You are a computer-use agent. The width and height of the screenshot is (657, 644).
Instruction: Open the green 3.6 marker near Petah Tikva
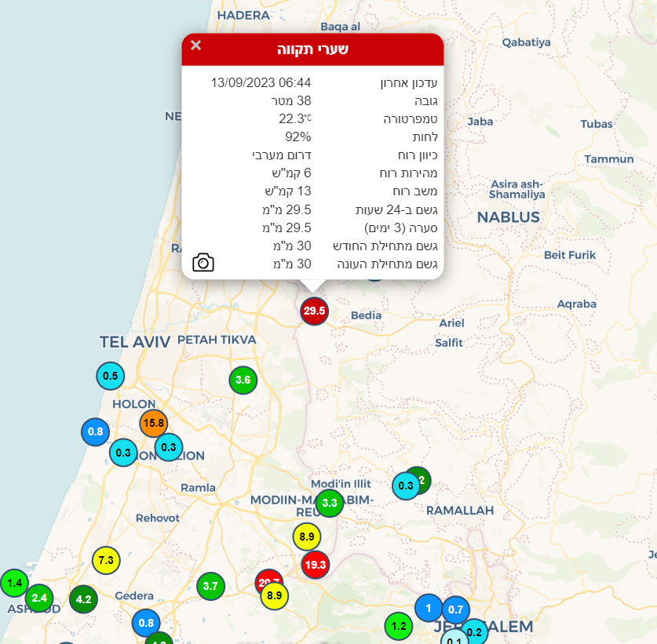243,380
